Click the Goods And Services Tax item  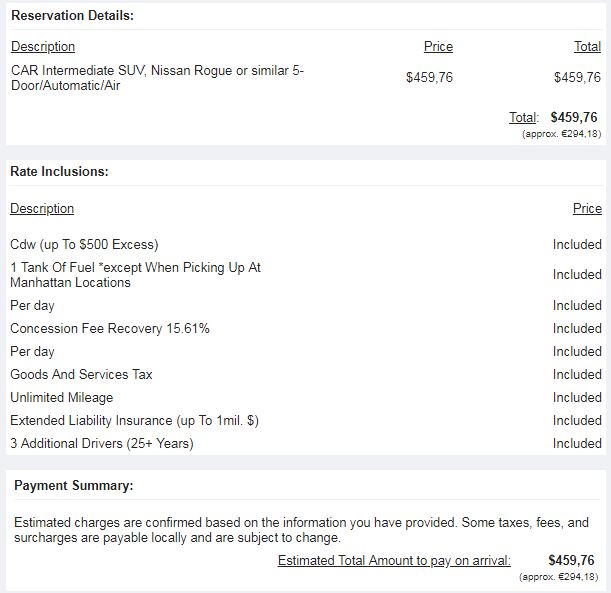click(81, 374)
